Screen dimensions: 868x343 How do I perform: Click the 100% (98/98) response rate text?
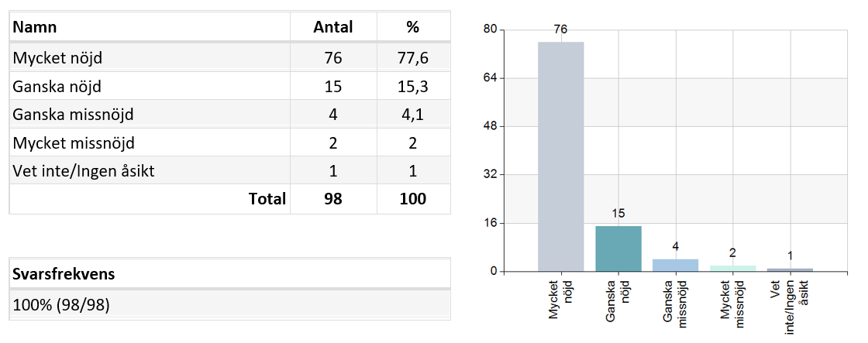click(61, 305)
